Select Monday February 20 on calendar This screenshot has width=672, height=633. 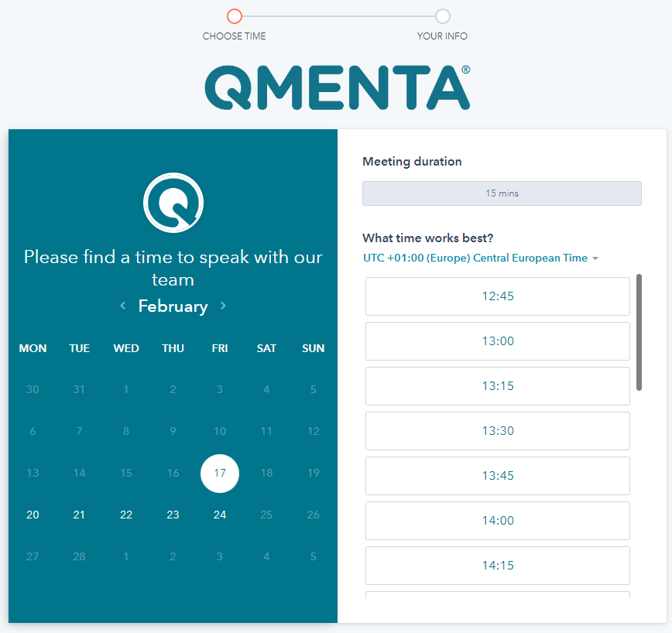click(33, 515)
